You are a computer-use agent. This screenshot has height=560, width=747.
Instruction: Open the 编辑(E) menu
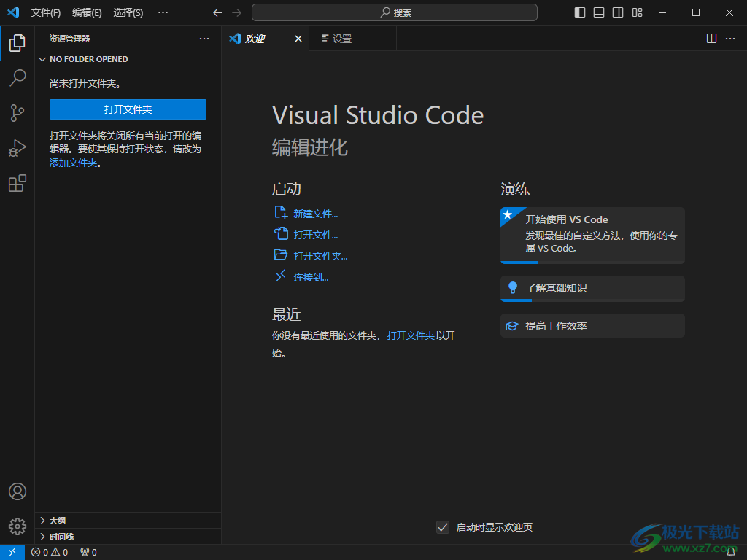[88, 13]
